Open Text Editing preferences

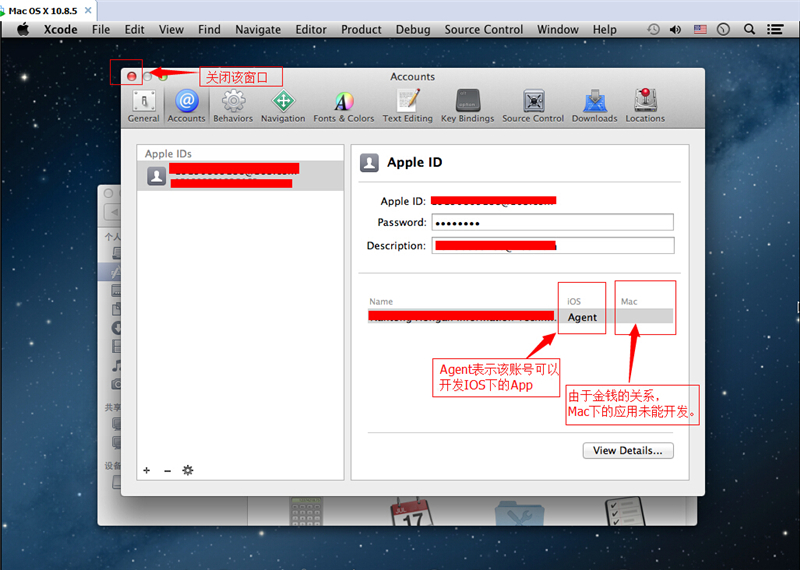click(x=408, y=106)
